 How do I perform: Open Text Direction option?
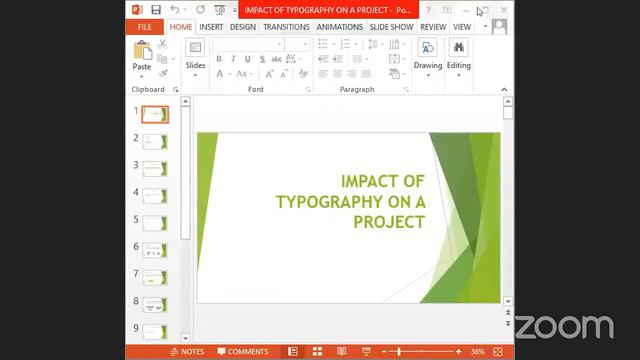point(394,44)
